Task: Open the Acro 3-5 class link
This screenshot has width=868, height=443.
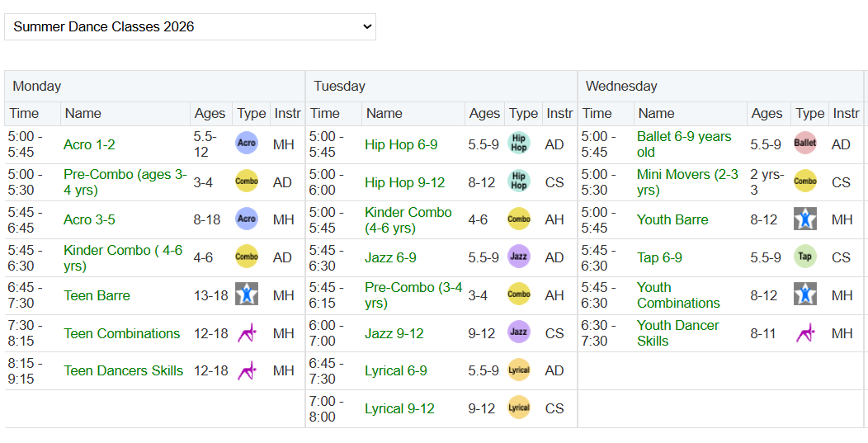Action: coord(89,219)
